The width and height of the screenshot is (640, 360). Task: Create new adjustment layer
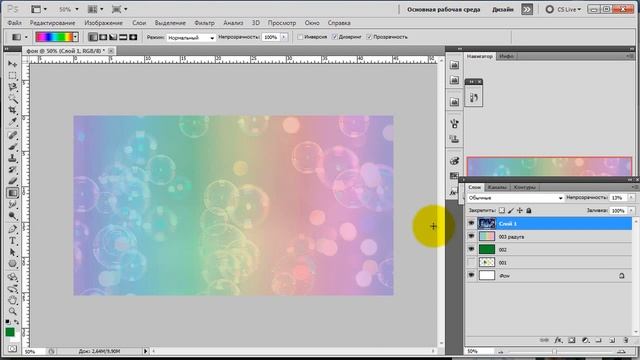[585, 340]
